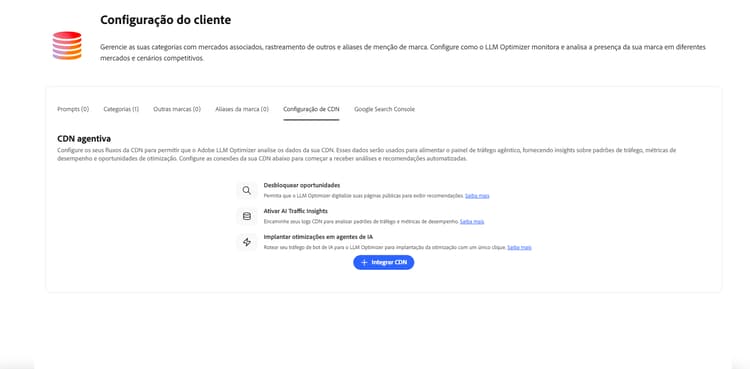Select the Outras marcas (0) tab

click(177, 109)
